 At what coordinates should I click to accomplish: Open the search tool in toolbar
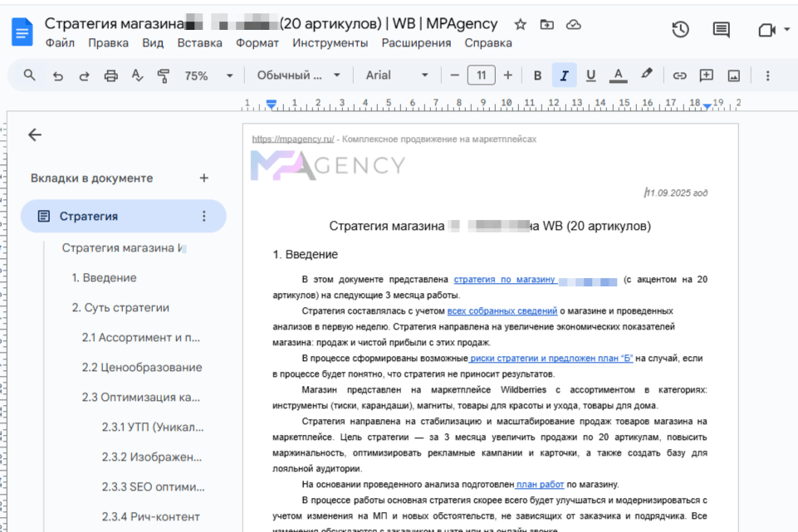(30, 76)
